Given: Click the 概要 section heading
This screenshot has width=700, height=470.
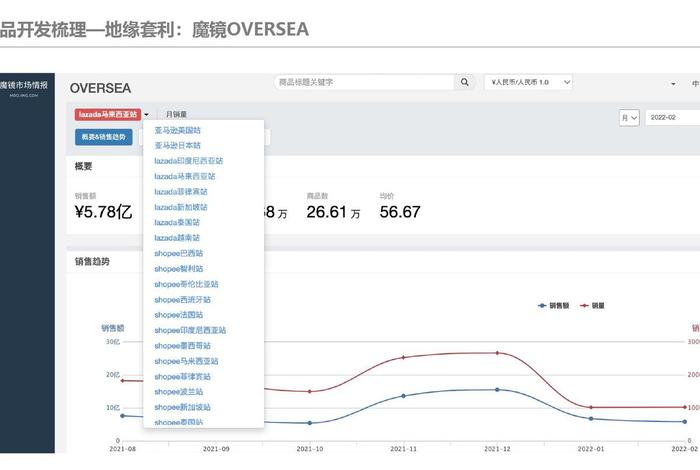Looking at the screenshot, I should pos(83,166).
